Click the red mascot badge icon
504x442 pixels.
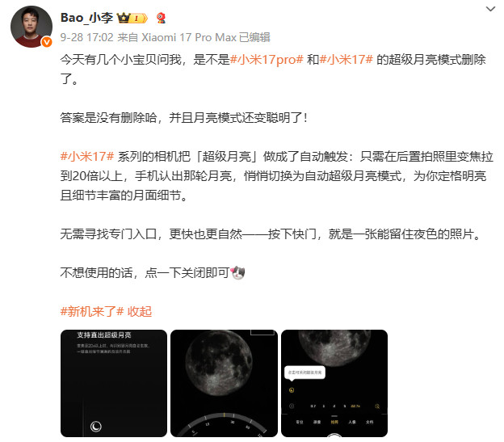pyautogui.click(x=161, y=18)
